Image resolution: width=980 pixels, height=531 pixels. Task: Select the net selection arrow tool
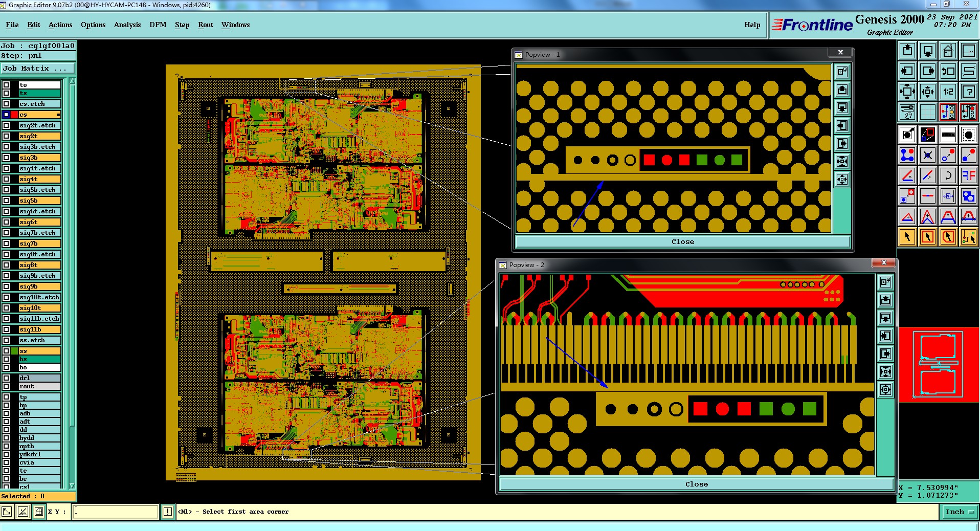tap(969, 237)
